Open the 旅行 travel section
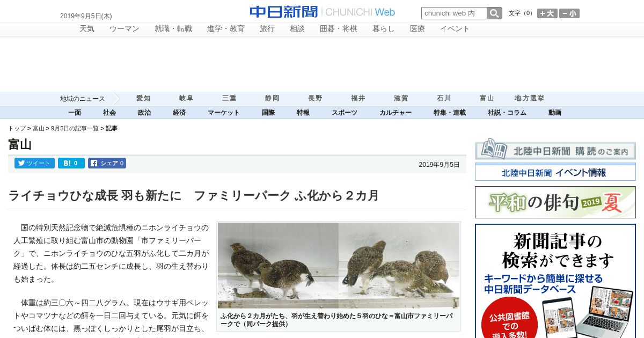 pos(267,29)
